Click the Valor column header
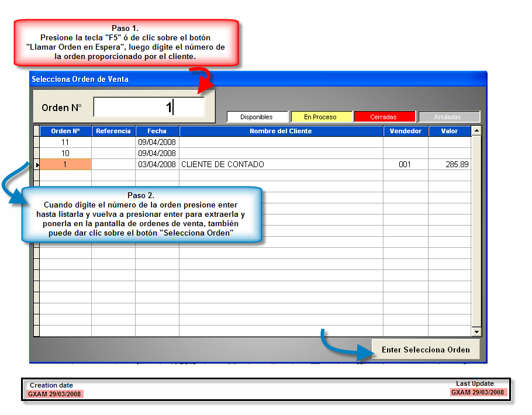 tap(449, 131)
